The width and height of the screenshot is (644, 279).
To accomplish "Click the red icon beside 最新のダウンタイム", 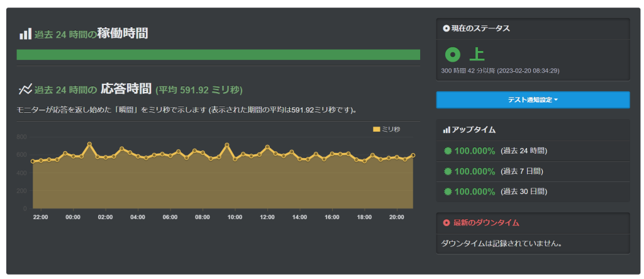I will pyautogui.click(x=447, y=223).
